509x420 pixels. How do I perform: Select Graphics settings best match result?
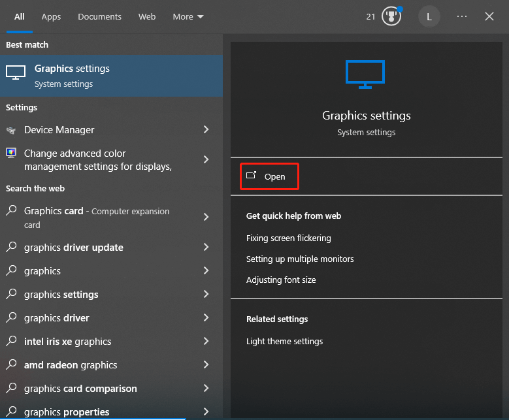point(111,76)
